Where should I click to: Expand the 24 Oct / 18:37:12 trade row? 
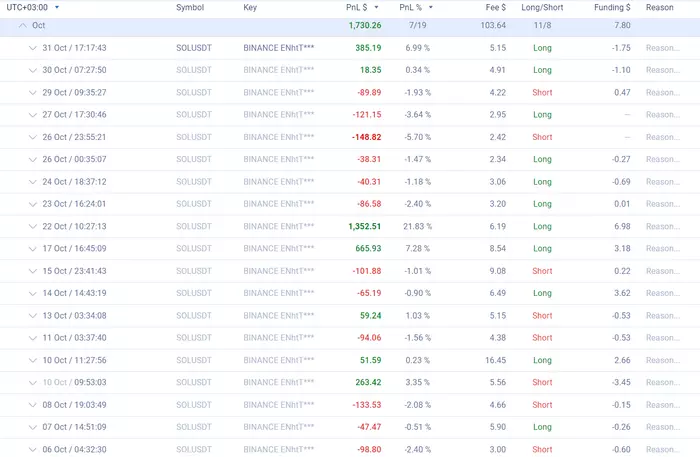pos(33,182)
